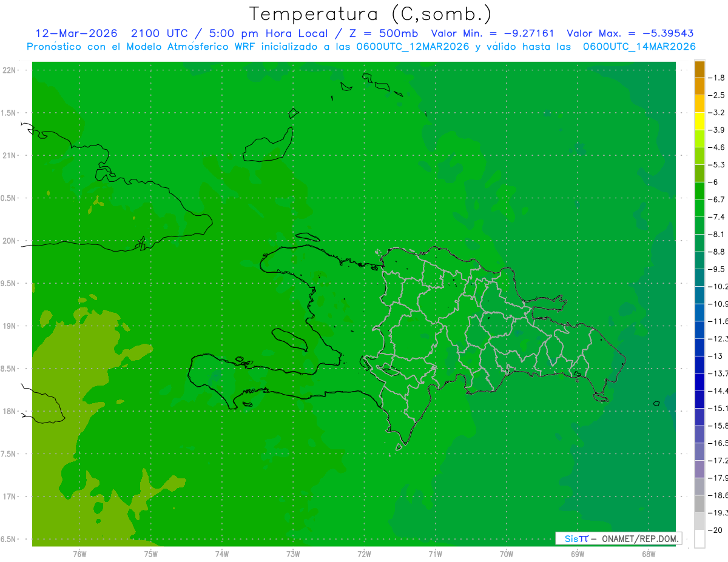
Task: Click "5:00 pm Hora Local" text
Action: pyautogui.click(x=268, y=33)
